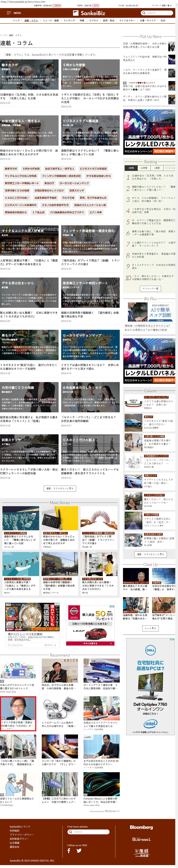Open the ＣＡのここだけの話 banner thumbnail
The image size is (178, 868).
[x=90, y=450]
